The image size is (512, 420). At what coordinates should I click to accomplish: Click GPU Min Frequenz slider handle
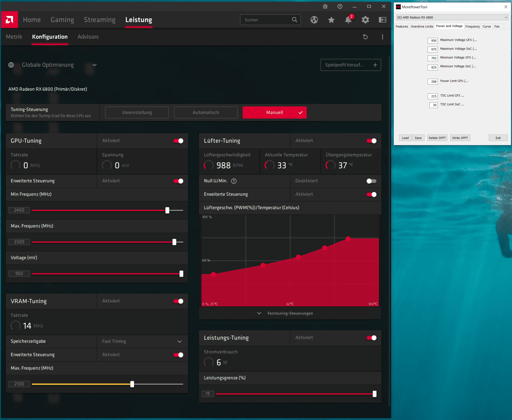(x=167, y=210)
